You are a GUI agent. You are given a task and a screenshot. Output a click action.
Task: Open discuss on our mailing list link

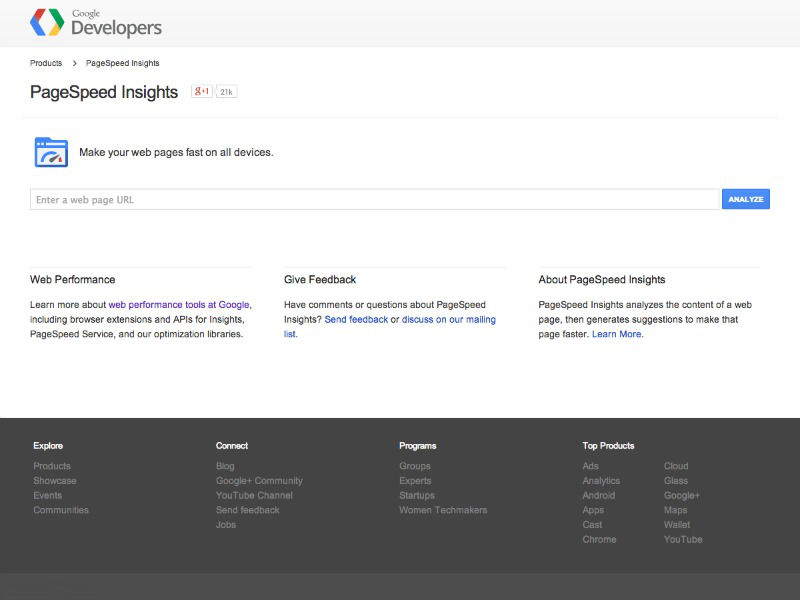pyautogui.click(x=390, y=327)
